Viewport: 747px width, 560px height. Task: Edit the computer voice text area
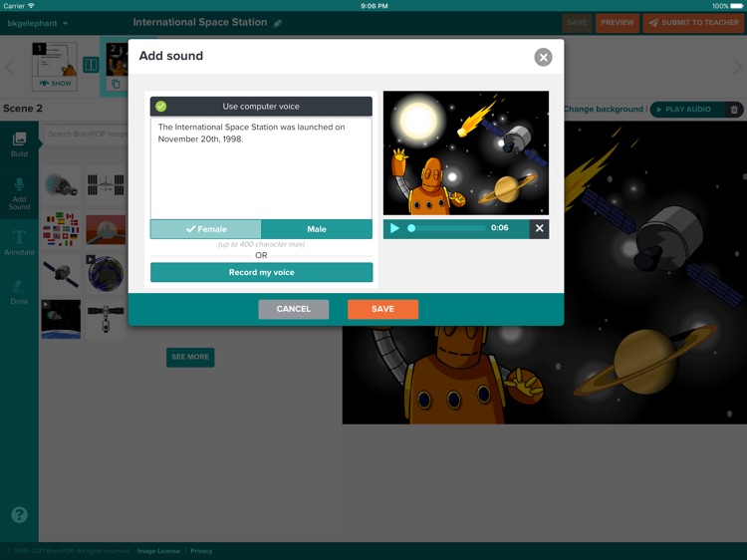[x=261, y=168]
